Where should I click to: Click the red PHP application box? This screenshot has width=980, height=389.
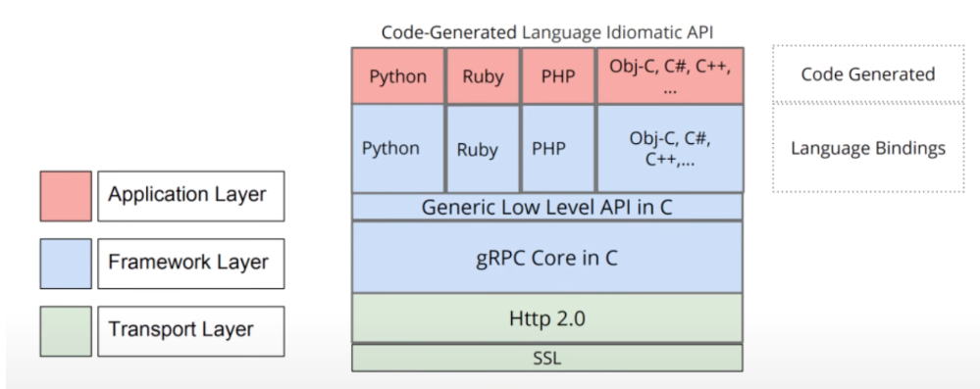tap(557, 75)
